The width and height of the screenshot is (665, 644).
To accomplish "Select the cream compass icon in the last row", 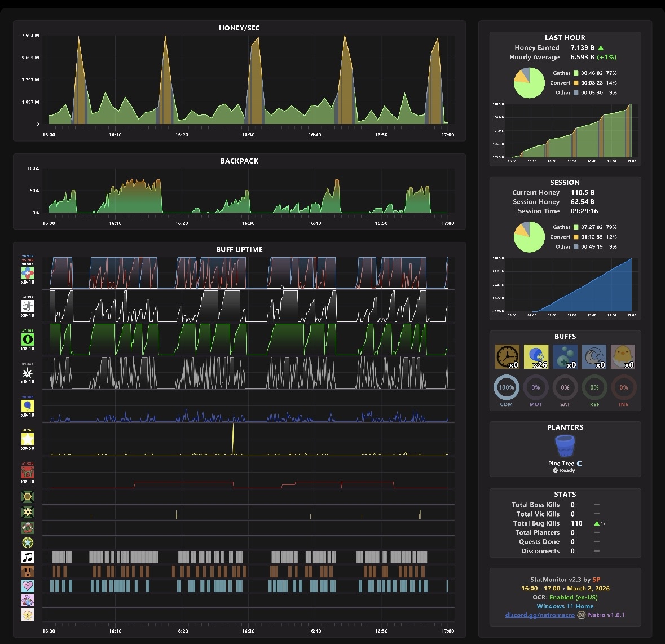I will tap(28, 615).
